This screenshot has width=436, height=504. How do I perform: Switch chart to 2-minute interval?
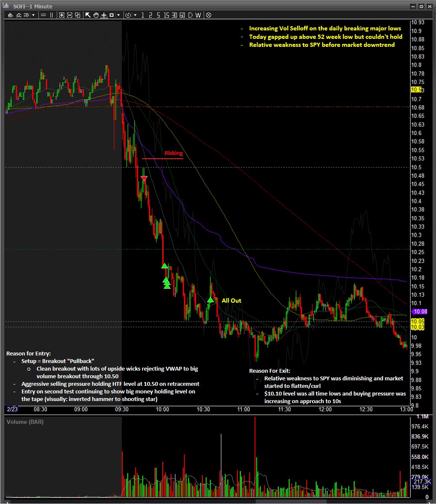click(150, 15)
